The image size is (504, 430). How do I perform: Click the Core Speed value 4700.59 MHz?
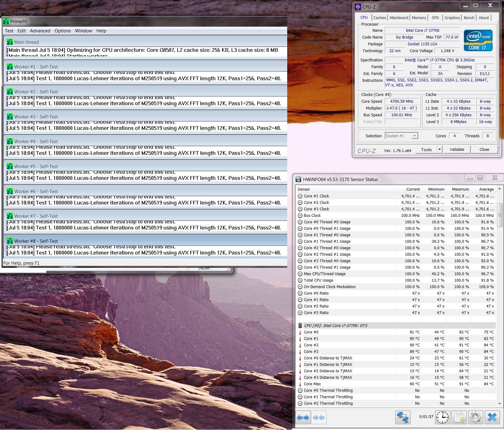[x=401, y=101]
